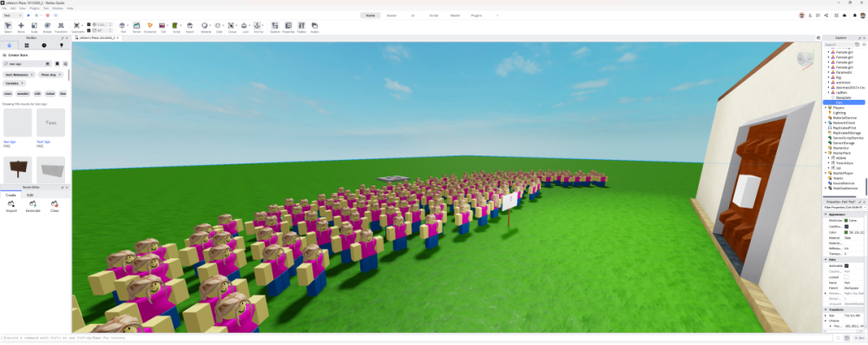
Task: Insert a new Part
Action: click(123, 27)
